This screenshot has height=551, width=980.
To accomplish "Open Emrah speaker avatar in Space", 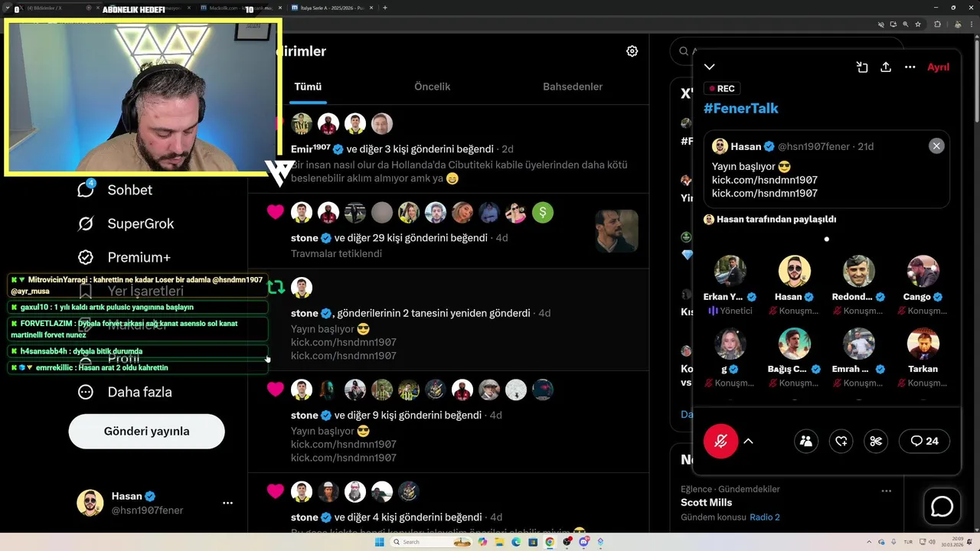I will point(859,344).
